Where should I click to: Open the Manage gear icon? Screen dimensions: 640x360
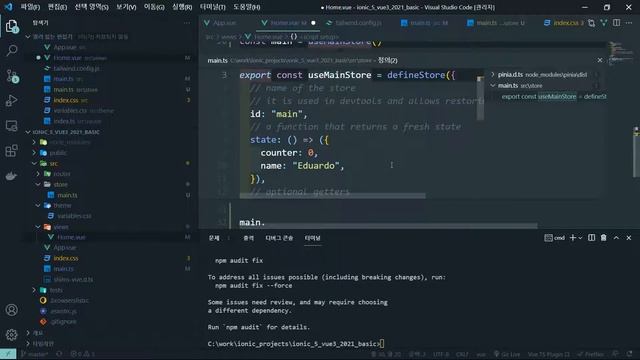point(12,335)
